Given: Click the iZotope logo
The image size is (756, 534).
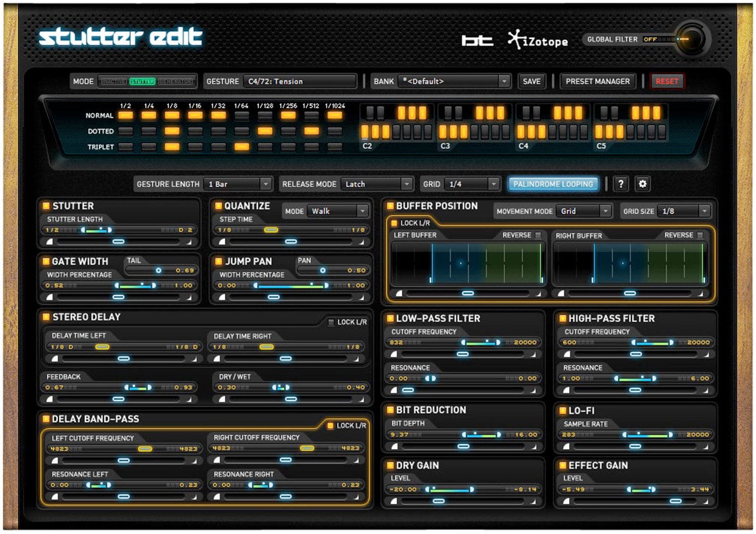Looking at the screenshot, I should pyautogui.click(x=538, y=40).
